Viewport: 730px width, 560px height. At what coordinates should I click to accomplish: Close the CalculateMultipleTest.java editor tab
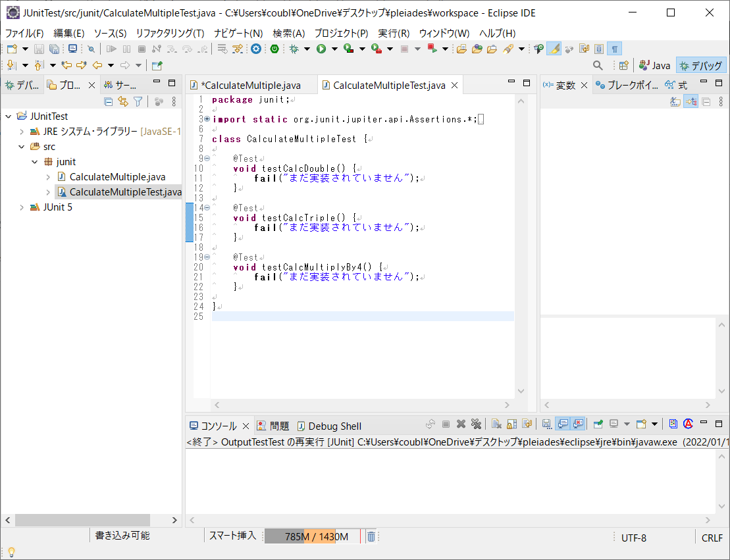pos(455,85)
